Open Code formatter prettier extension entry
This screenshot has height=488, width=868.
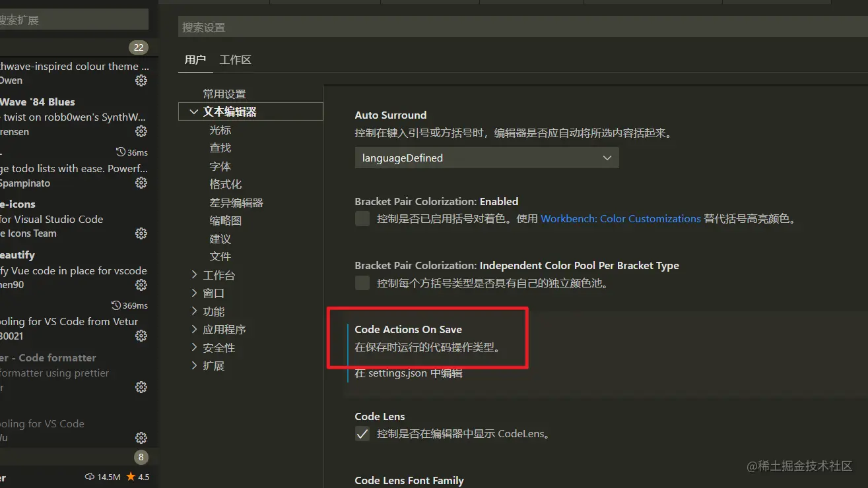click(74, 373)
